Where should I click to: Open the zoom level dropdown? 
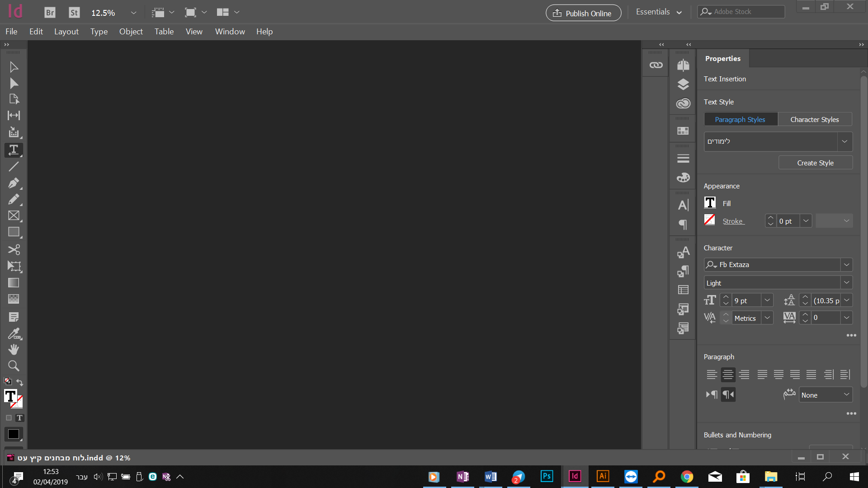coord(133,13)
